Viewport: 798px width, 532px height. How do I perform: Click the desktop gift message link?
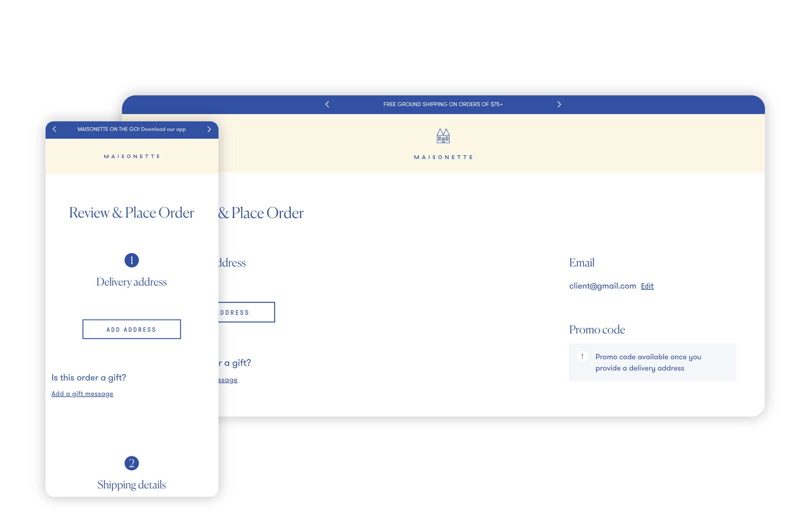228,380
